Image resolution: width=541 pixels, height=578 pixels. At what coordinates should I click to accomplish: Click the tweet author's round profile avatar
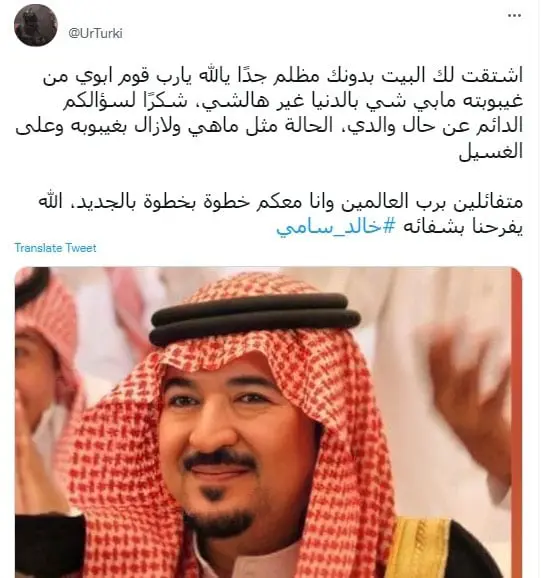click(x=36, y=25)
